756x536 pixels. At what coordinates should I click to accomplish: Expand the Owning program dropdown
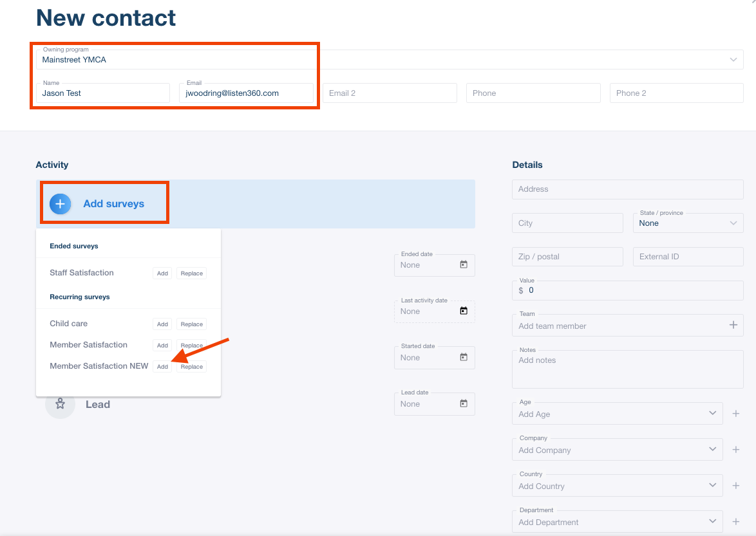[x=733, y=60]
